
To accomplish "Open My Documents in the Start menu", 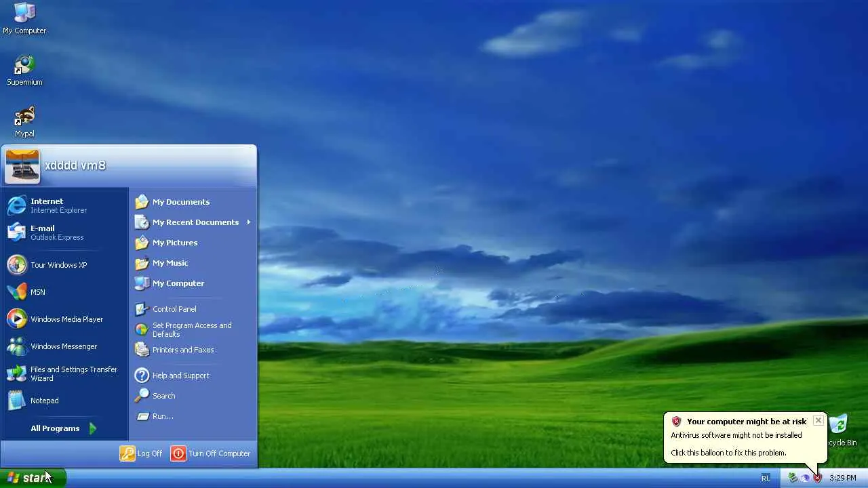I will pos(193,202).
